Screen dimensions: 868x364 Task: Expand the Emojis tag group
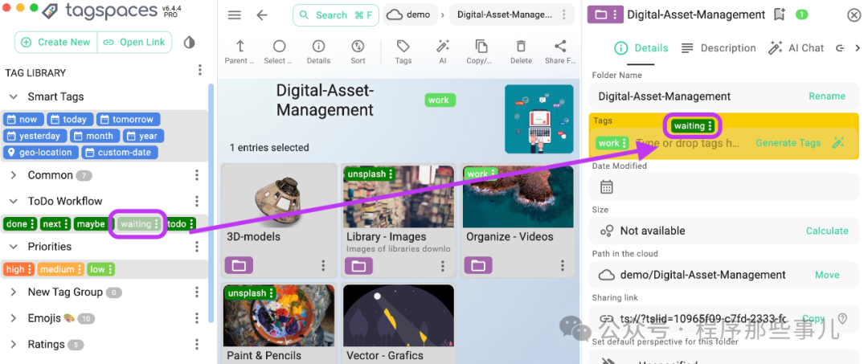(x=14, y=318)
